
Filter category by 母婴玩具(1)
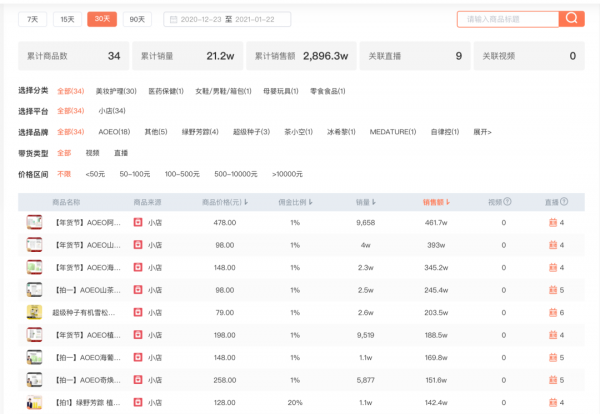281,91
